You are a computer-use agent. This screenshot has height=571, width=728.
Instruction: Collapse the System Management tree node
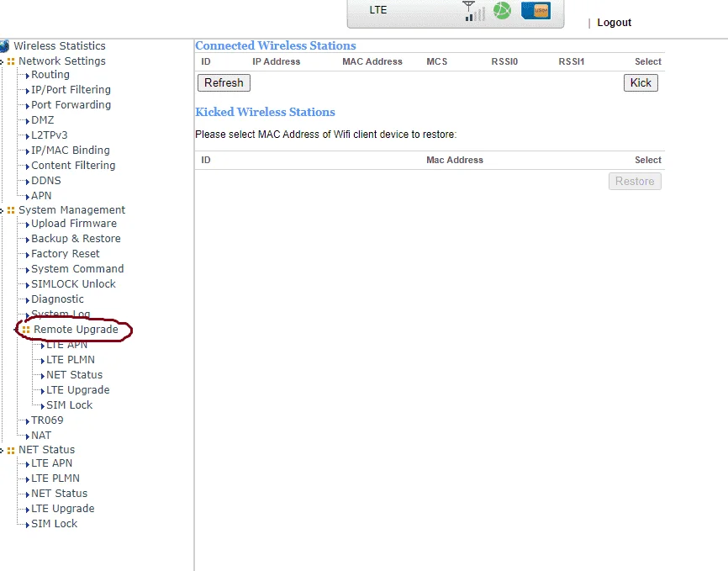[2, 210]
